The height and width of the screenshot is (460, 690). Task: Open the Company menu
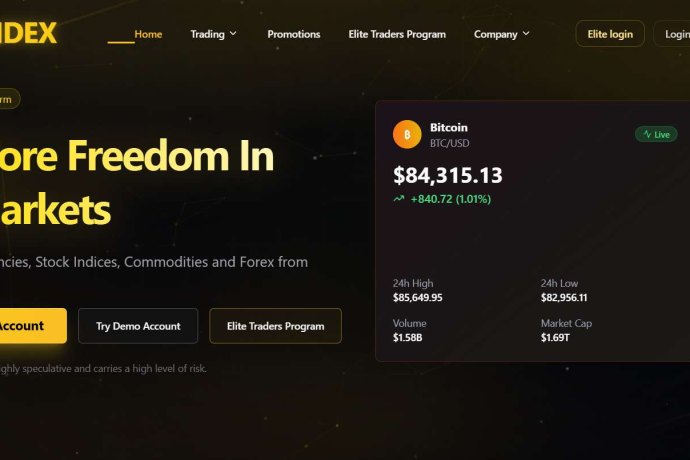(502, 34)
